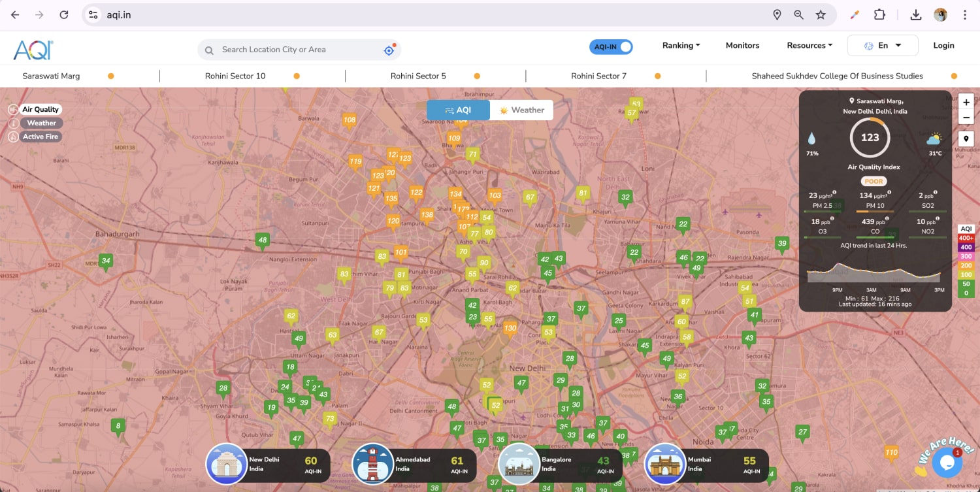
Task: Select the 103 AQI map marker
Action: (x=495, y=195)
